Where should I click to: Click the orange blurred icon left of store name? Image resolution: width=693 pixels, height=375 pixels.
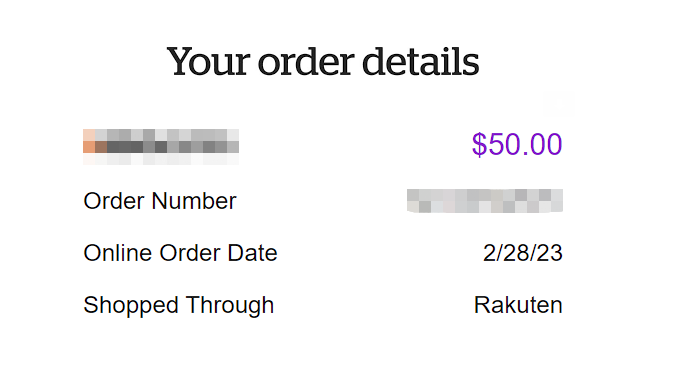89,147
